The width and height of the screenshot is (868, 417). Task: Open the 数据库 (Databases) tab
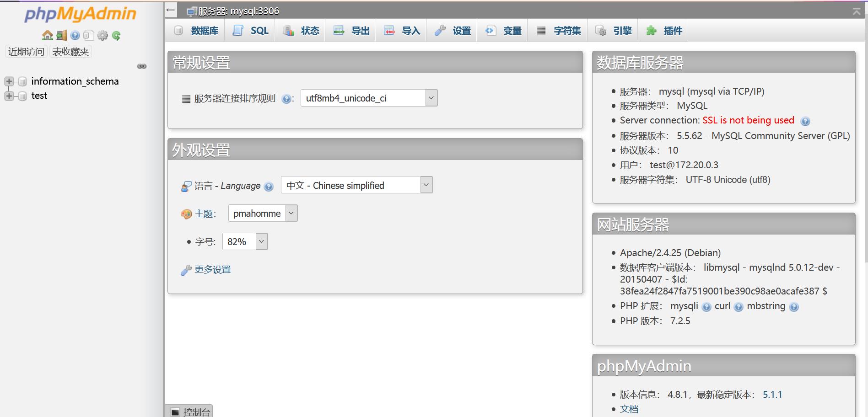(x=196, y=31)
